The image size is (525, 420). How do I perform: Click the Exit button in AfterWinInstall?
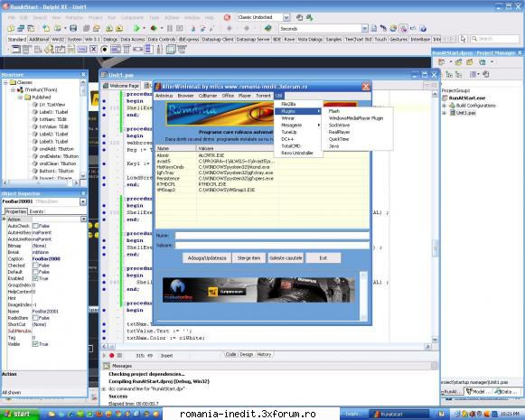tap(323, 258)
